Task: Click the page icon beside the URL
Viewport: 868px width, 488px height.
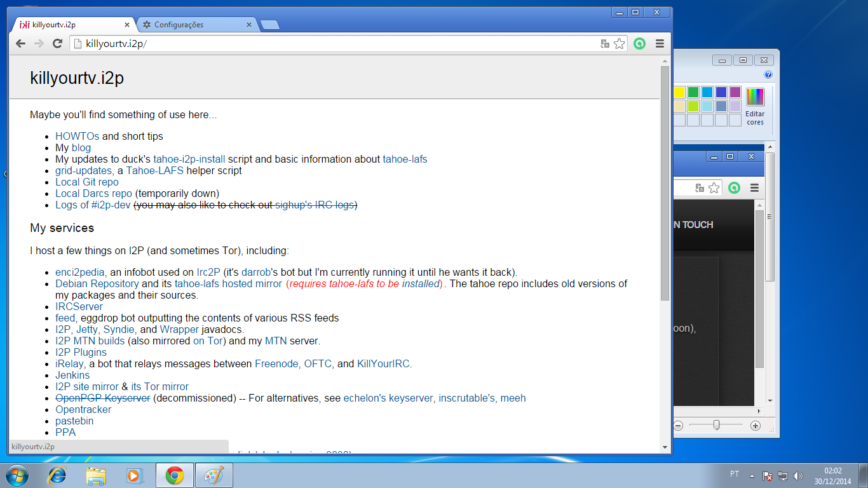Action: coord(78,44)
